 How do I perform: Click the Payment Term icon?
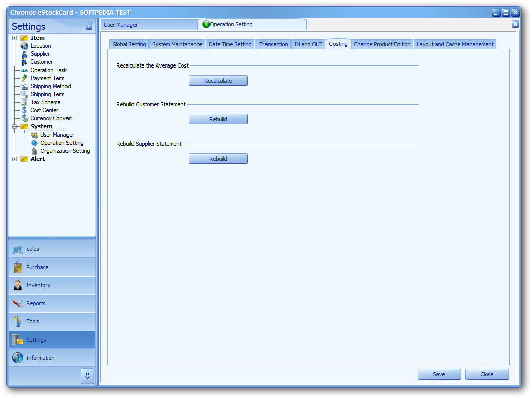[24, 78]
